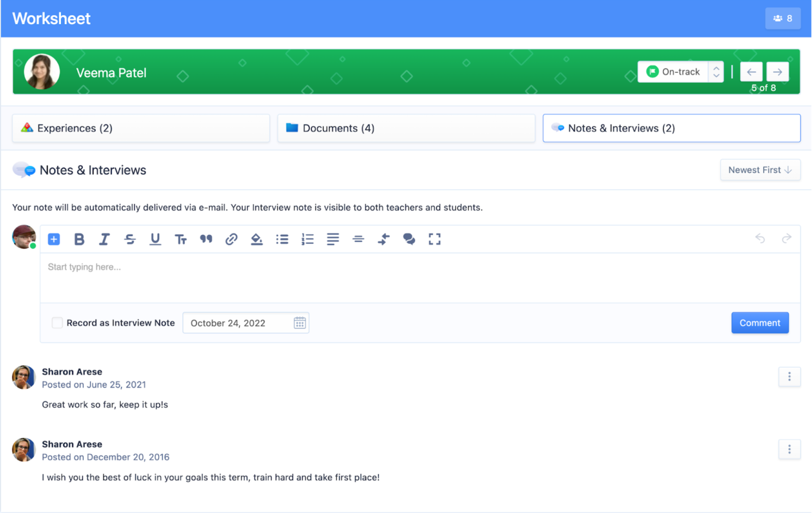Insert a horizontal rule
Image resolution: width=812 pixels, height=513 pixels.
[358, 239]
